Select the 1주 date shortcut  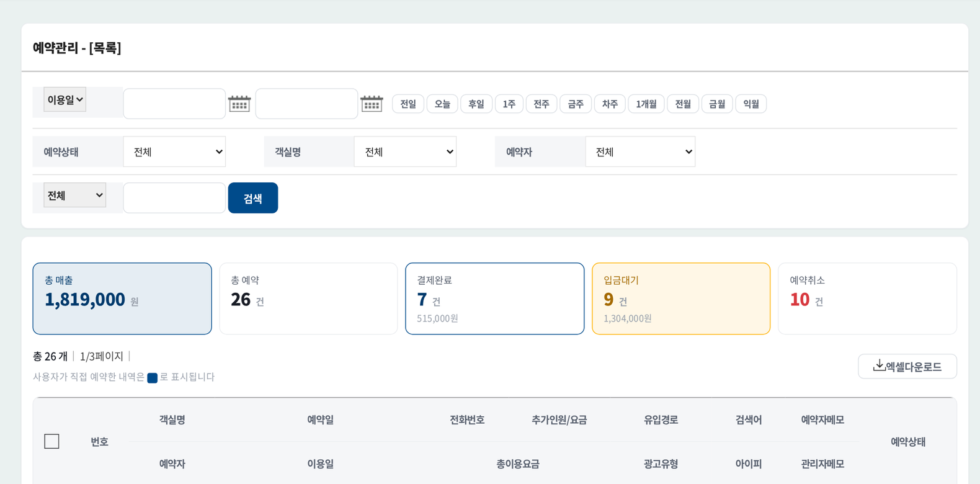(509, 104)
